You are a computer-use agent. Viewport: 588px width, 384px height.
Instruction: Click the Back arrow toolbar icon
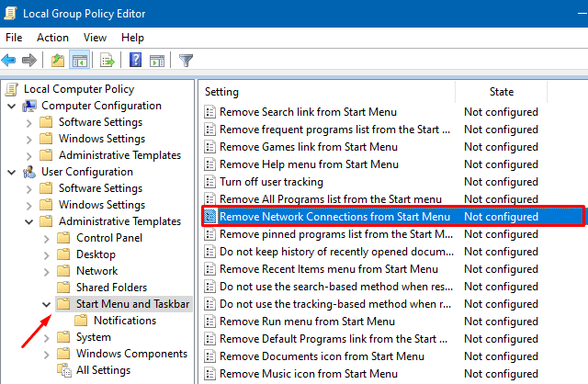pyautogui.click(x=9, y=61)
